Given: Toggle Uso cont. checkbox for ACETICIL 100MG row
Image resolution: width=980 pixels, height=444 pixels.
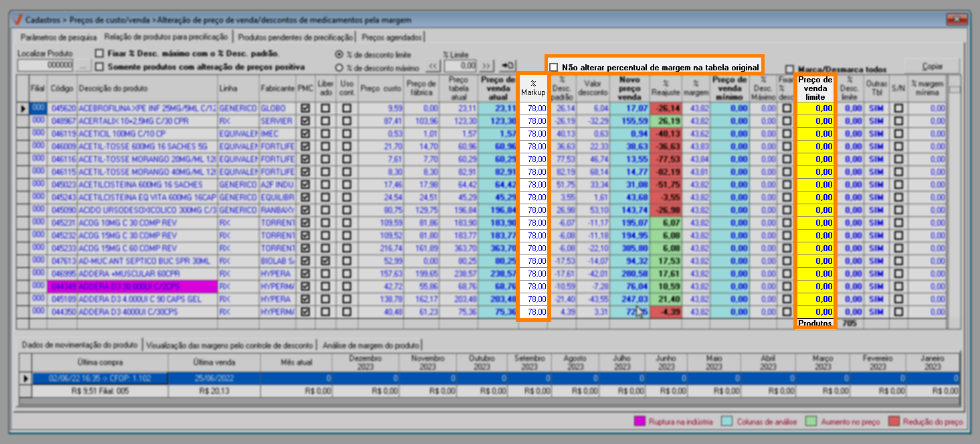Looking at the screenshot, I should [347, 133].
